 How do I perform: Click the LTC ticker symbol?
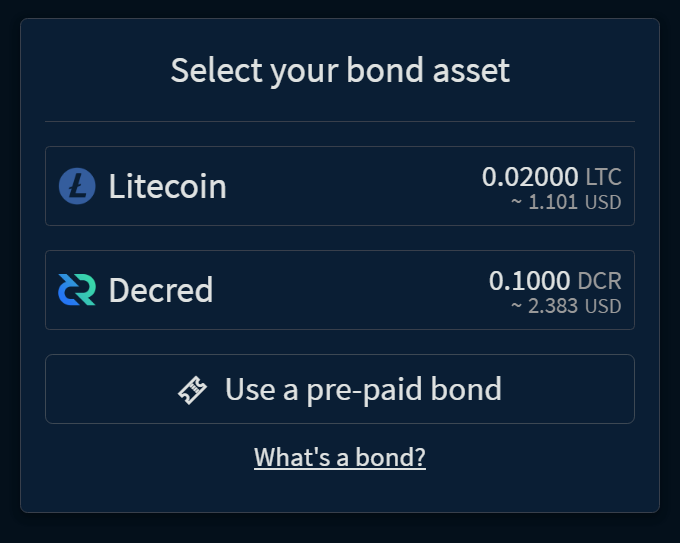coord(603,178)
